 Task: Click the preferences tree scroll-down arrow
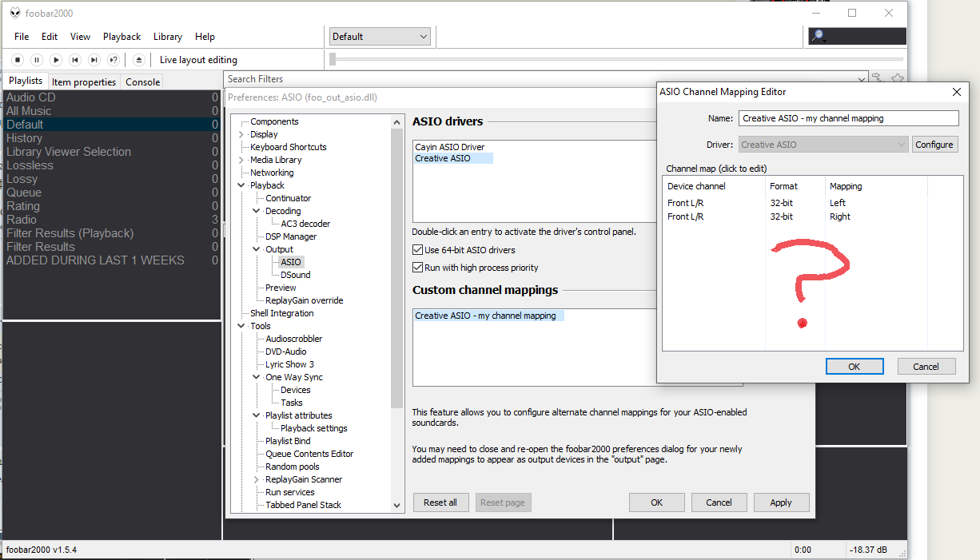pos(397,505)
